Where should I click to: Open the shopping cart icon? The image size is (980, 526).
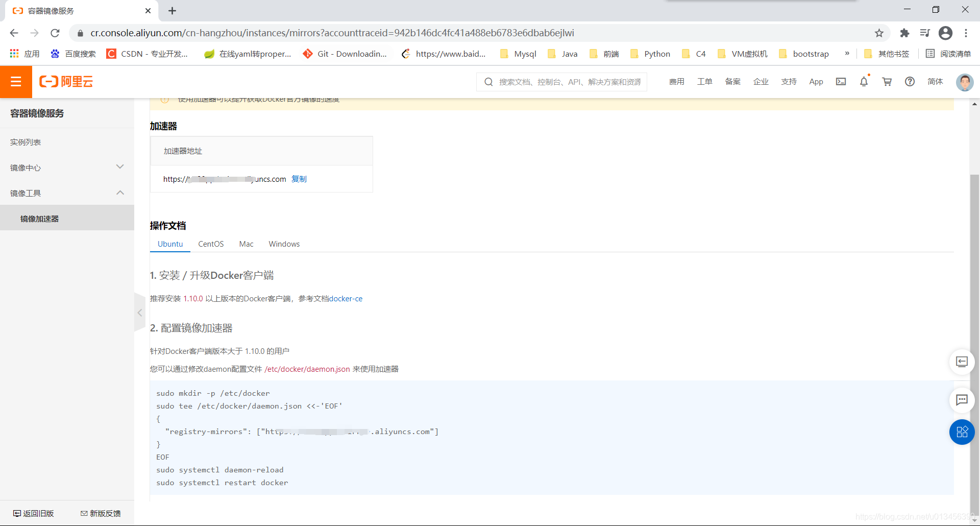(887, 82)
